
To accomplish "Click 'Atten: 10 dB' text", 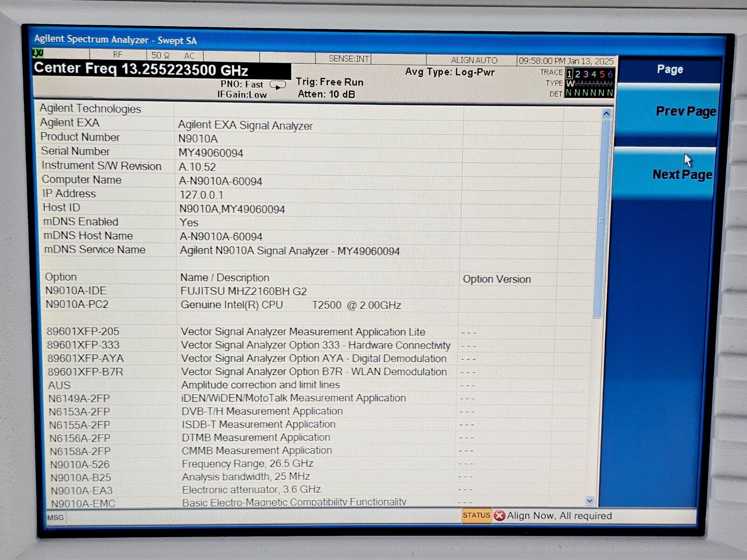I will click(x=326, y=94).
